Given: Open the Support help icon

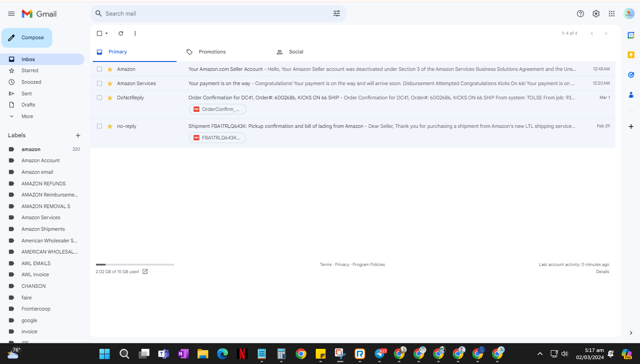Looking at the screenshot, I should point(580,14).
